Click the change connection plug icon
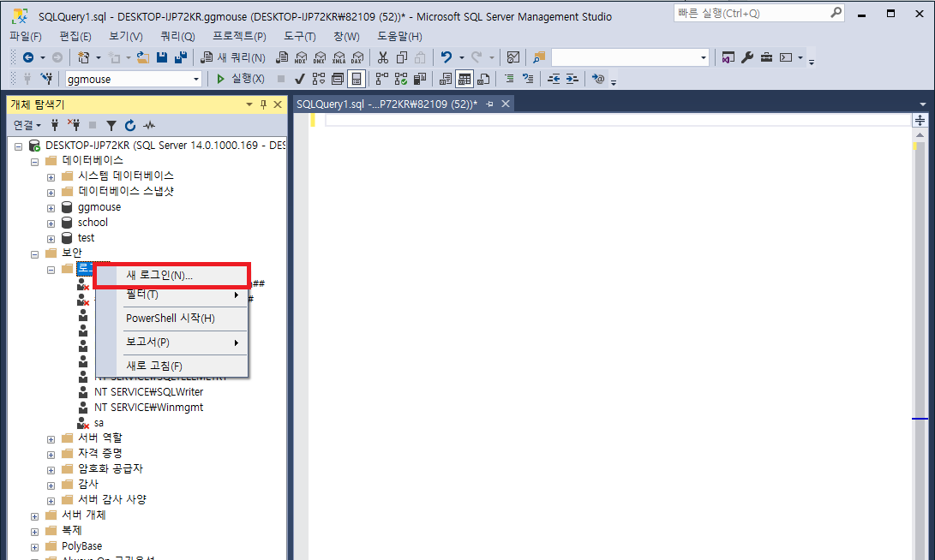The image size is (935, 560). pos(46,79)
